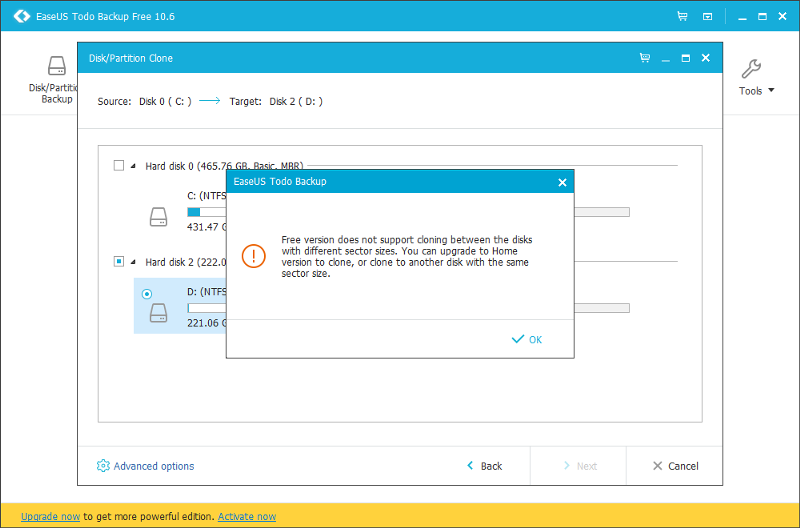Click the EaseUS logo icon
This screenshot has height=528, width=800.
point(21,16)
